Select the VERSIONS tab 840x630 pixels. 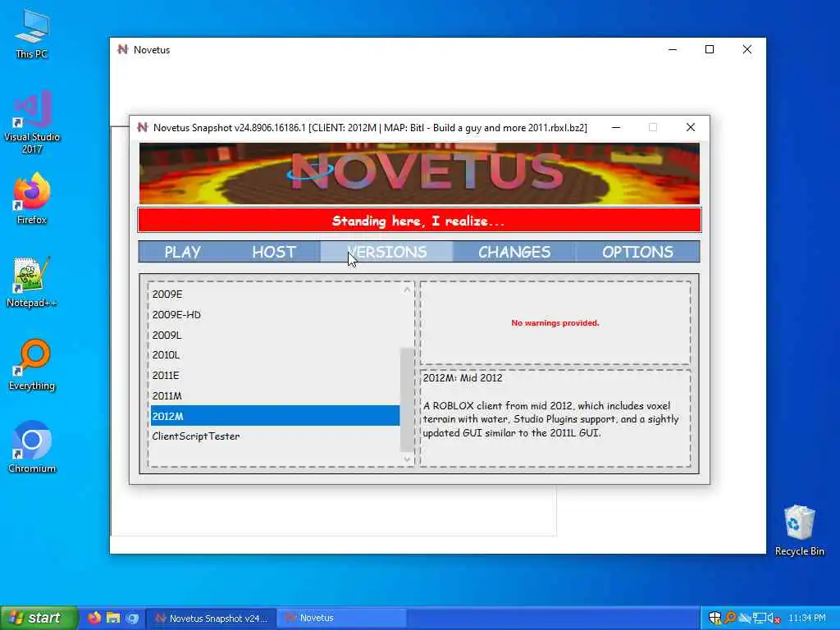[x=387, y=252]
